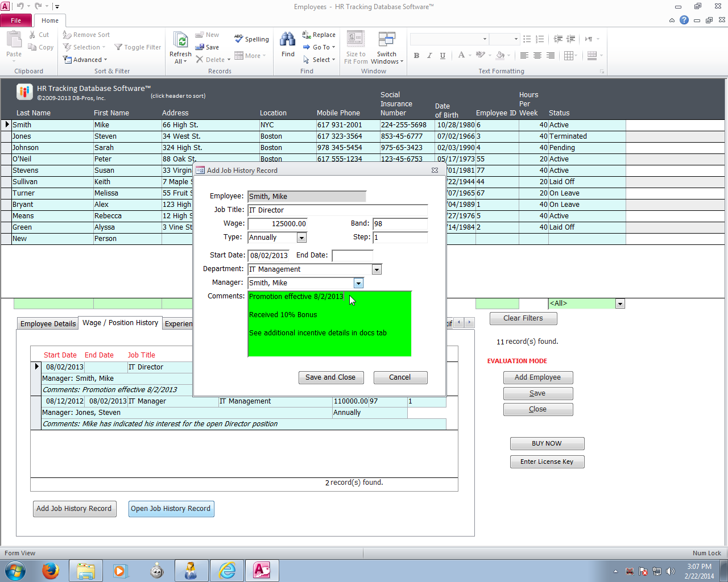Image resolution: width=728 pixels, height=582 pixels.
Task: Open the Department dropdown list
Action: point(377,269)
